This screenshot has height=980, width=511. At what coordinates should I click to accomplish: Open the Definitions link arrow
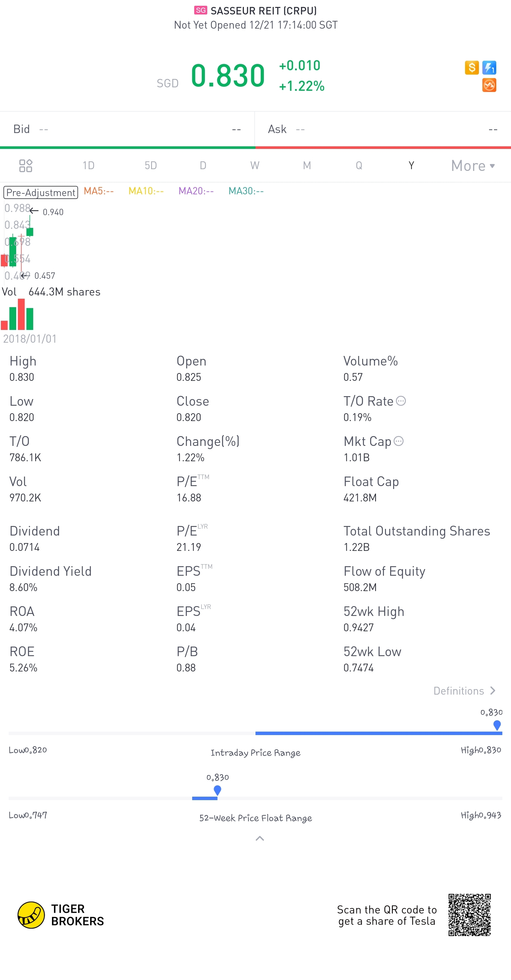coord(493,691)
